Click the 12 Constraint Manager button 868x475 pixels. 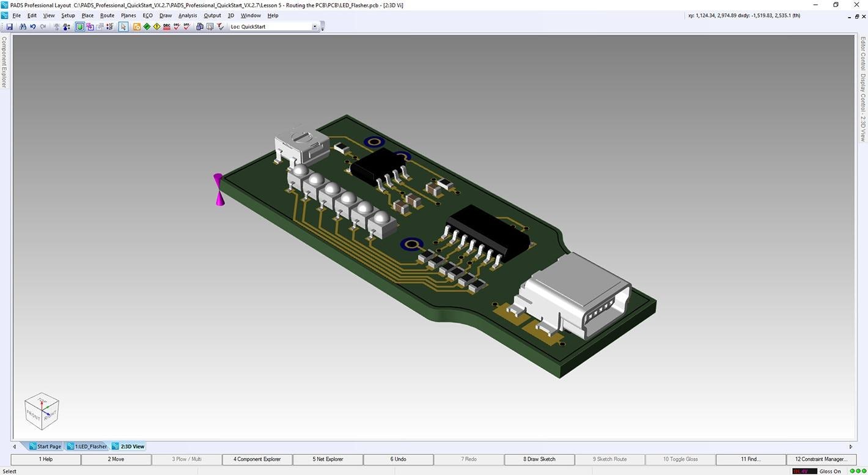pyautogui.click(x=822, y=458)
